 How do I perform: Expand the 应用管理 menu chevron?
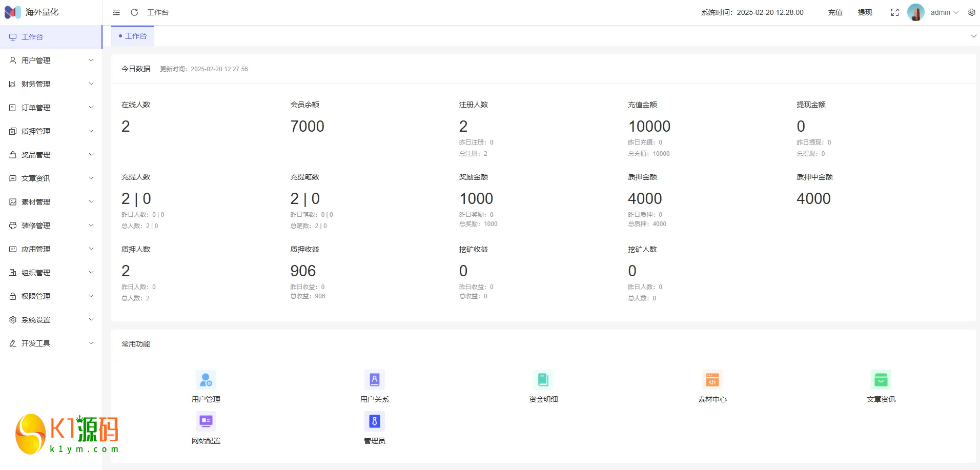point(91,249)
